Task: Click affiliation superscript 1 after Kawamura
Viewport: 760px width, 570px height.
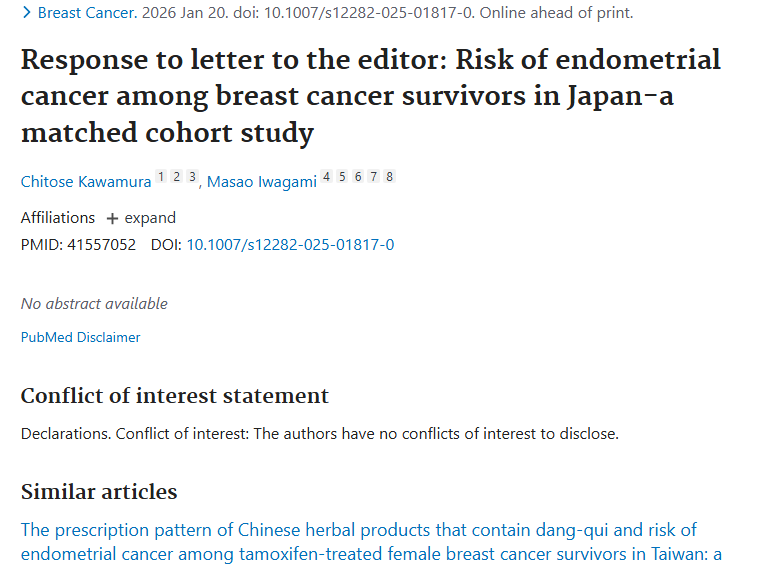Action: pyautogui.click(x=161, y=177)
